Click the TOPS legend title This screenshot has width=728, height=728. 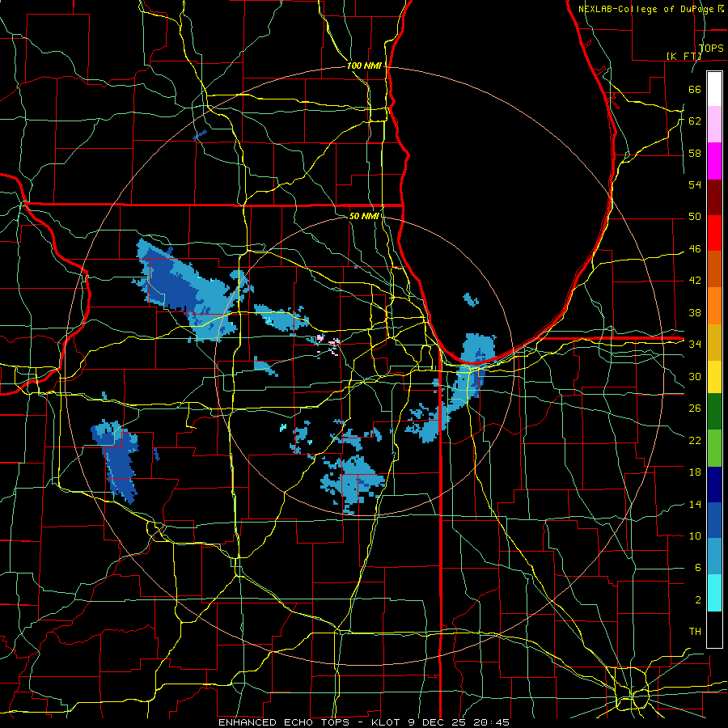[711, 48]
